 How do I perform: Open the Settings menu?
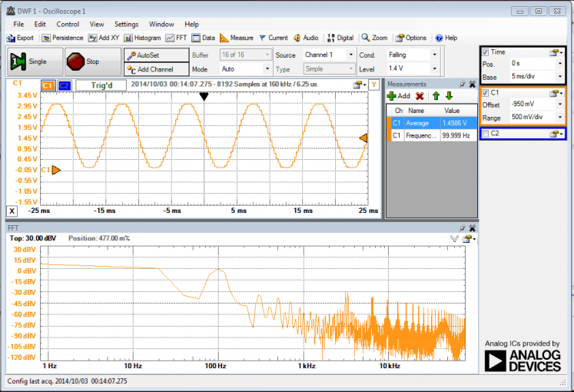tap(127, 25)
